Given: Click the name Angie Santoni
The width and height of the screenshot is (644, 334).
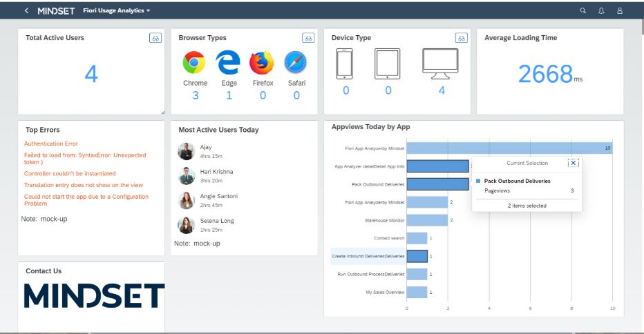Looking at the screenshot, I should coord(219,196).
